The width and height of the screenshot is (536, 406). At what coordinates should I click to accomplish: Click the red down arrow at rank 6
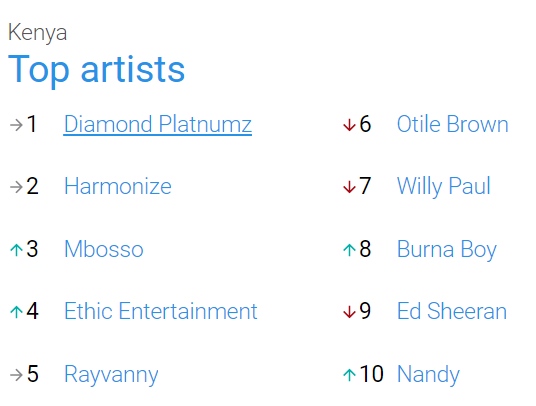[x=349, y=125]
